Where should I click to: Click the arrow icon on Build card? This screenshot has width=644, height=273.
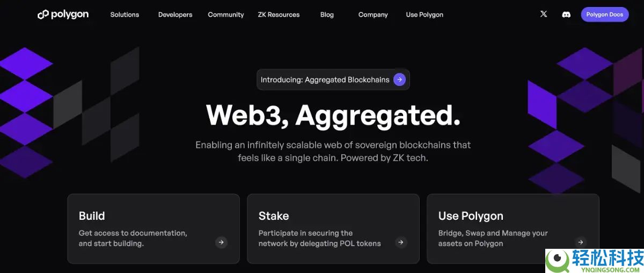pos(221,242)
